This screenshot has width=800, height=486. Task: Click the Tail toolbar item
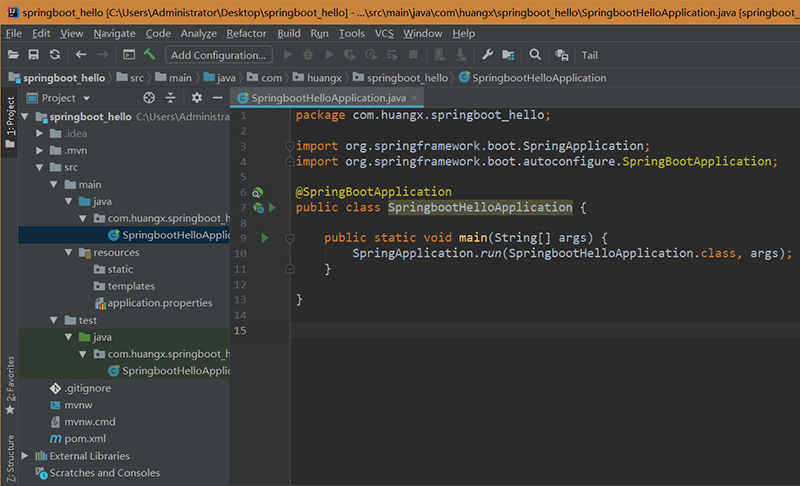click(x=589, y=55)
